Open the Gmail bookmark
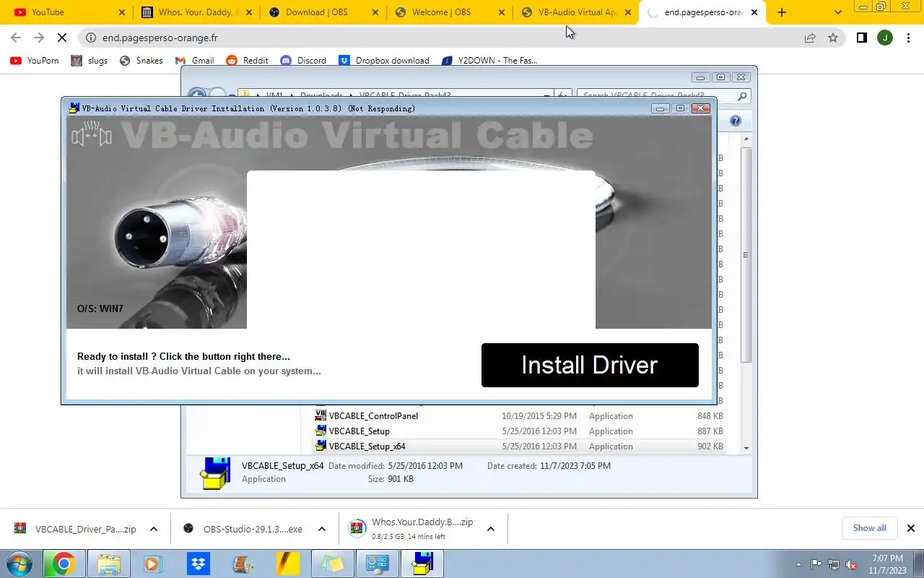Image resolution: width=924 pixels, height=578 pixels. click(195, 61)
